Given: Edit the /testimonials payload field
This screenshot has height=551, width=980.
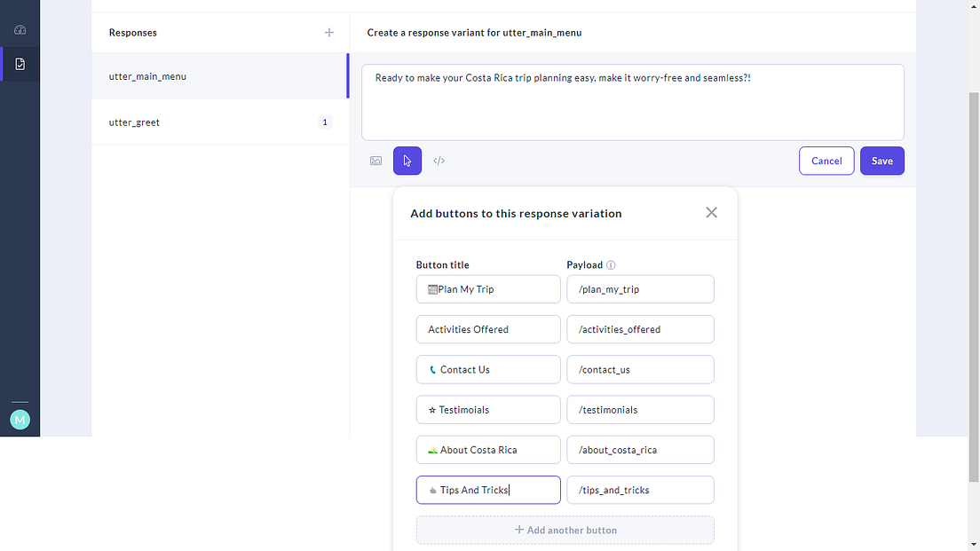Looking at the screenshot, I should click(x=640, y=409).
